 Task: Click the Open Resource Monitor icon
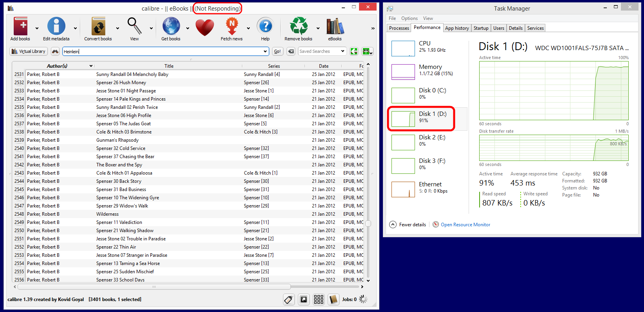(x=436, y=224)
